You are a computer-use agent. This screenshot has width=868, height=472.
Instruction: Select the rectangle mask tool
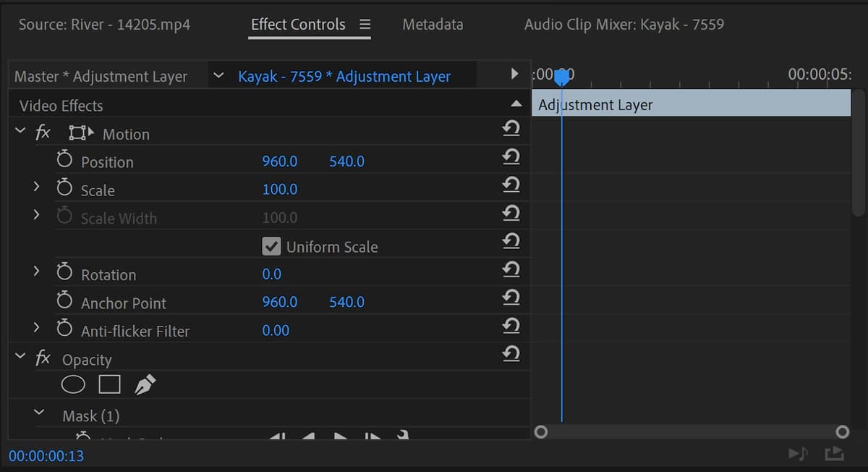[x=109, y=384]
